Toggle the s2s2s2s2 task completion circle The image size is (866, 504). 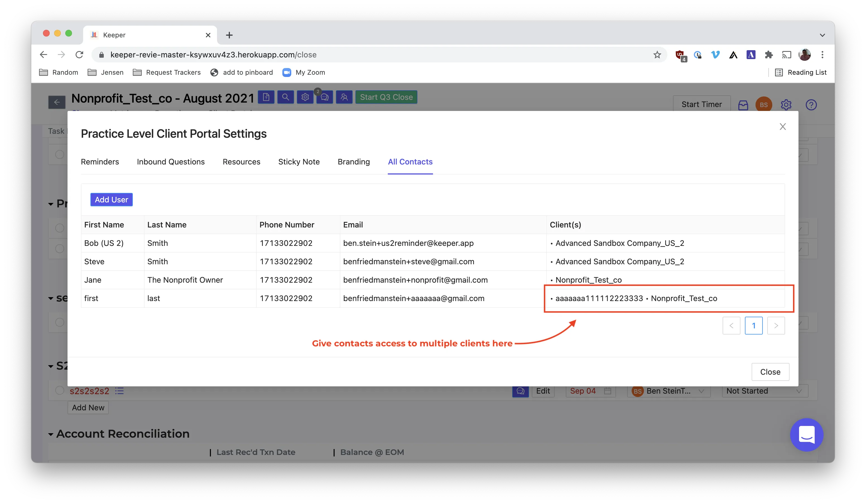tap(59, 390)
